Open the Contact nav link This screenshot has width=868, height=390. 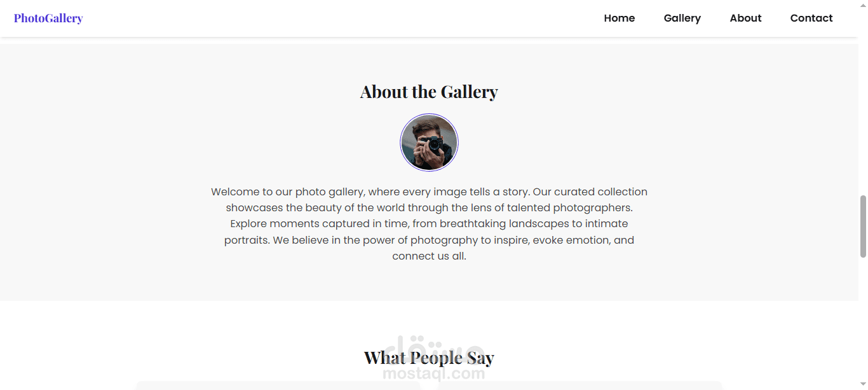click(811, 18)
